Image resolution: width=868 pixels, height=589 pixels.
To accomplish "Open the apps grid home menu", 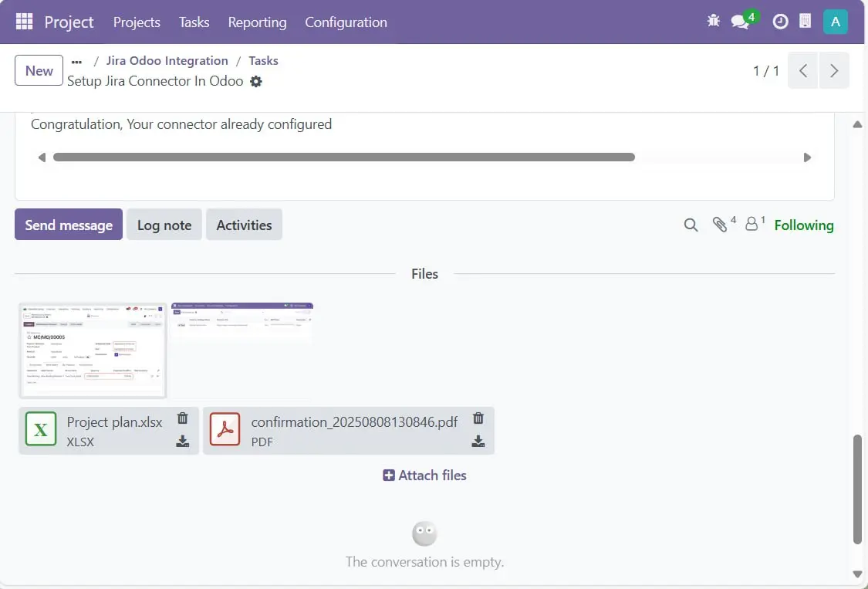I will 24,22.
